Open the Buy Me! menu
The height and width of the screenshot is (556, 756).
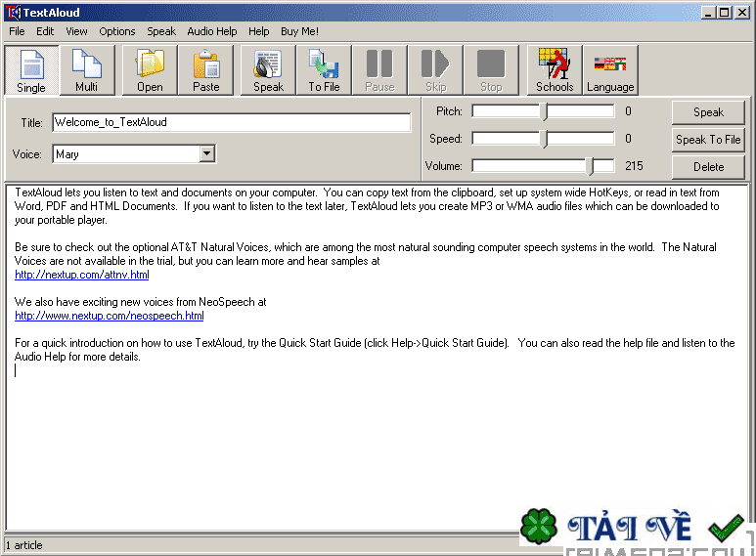299,31
